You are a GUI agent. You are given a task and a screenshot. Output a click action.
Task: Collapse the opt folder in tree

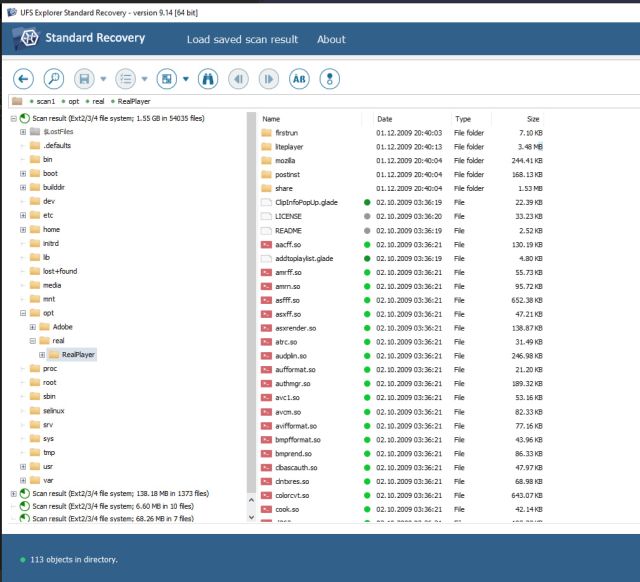23,313
